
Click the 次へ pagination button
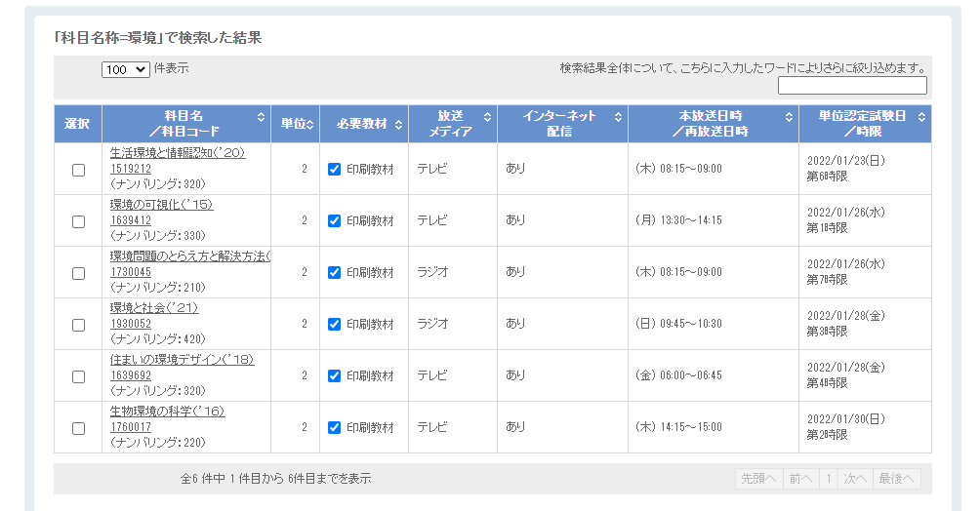[855, 479]
